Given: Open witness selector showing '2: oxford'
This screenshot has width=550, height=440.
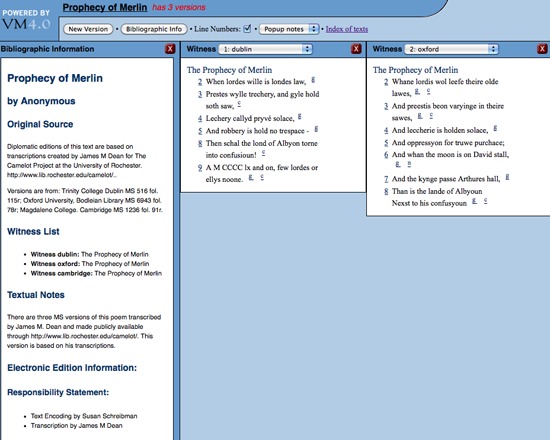Looking at the screenshot, I should pyautogui.click(x=451, y=49).
